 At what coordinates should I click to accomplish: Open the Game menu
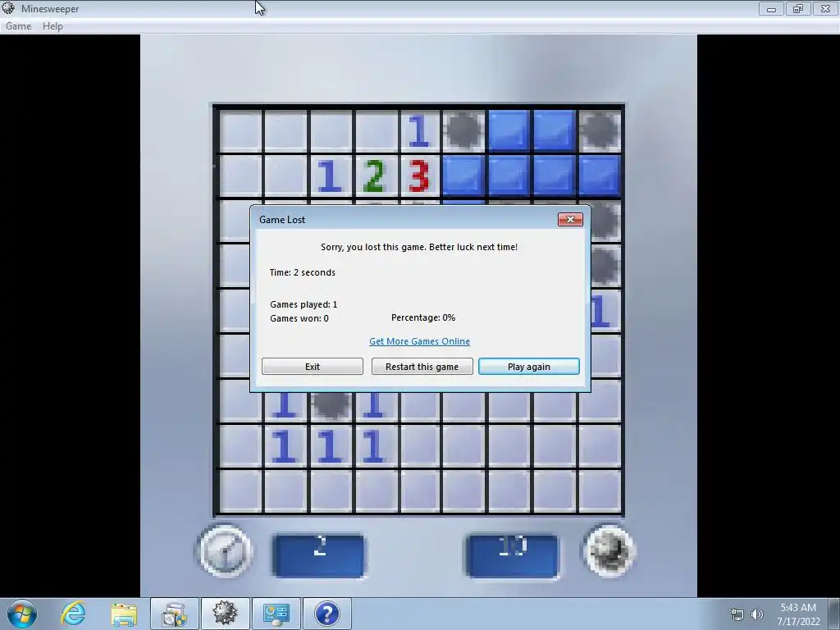coord(18,25)
